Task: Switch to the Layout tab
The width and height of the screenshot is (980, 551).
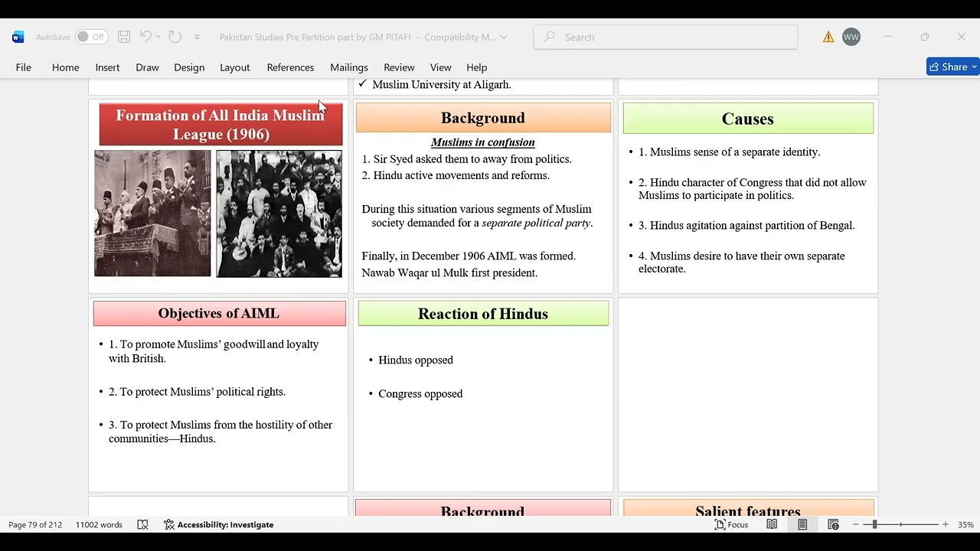Action: 235,67
